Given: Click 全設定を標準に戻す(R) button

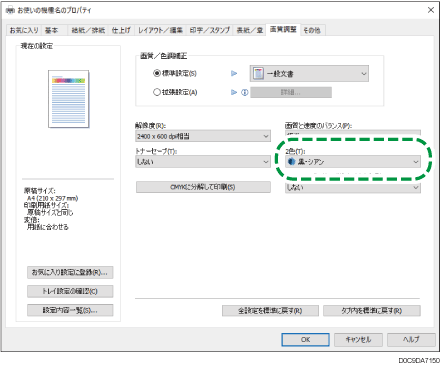Looking at the screenshot, I should click(x=270, y=311).
